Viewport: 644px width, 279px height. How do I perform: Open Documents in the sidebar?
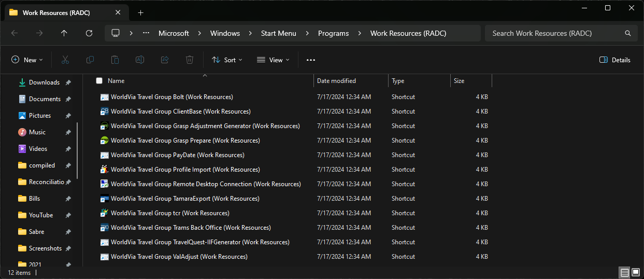point(44,99)
